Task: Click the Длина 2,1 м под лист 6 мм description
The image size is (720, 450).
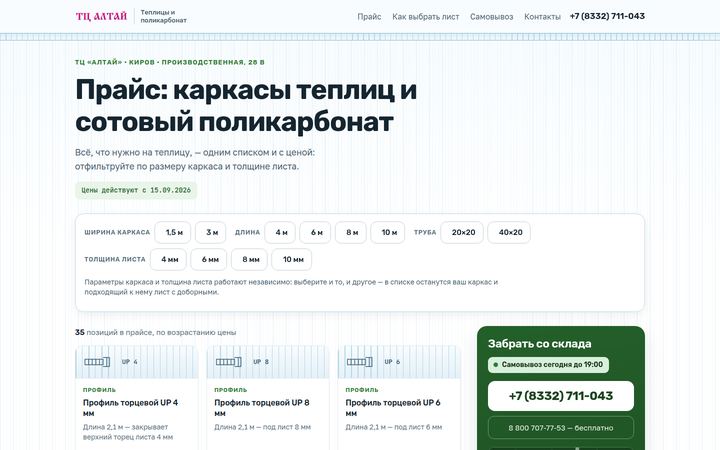Action: pos(394,427)
